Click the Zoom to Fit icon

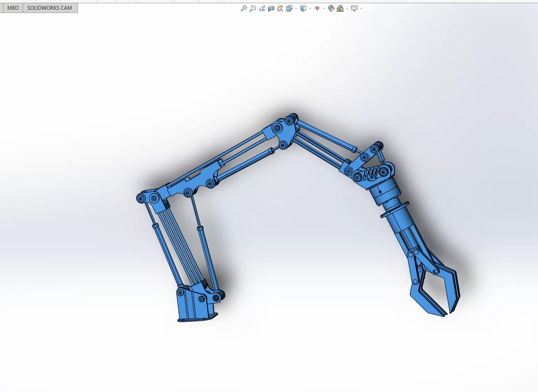click(244, 8)
